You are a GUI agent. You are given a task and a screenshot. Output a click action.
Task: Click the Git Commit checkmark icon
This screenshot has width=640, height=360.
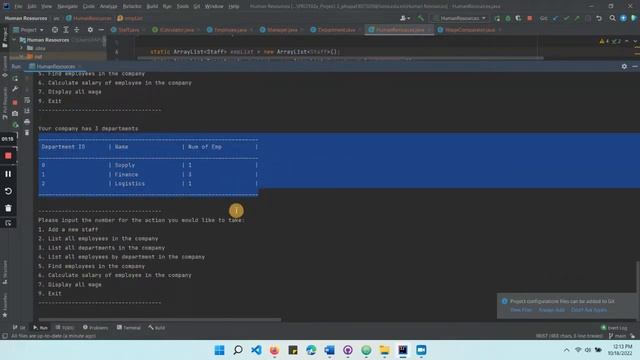coord(566,18)
